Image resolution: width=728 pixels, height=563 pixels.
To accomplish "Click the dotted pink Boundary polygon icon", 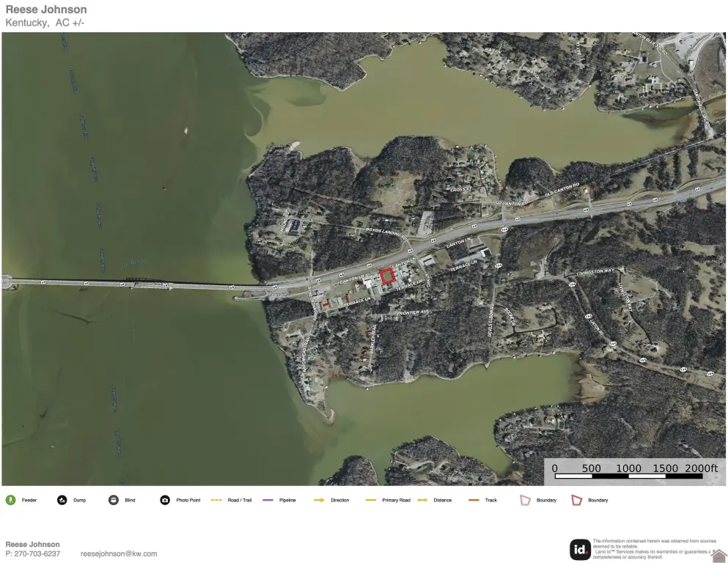I will coord(525,500).
